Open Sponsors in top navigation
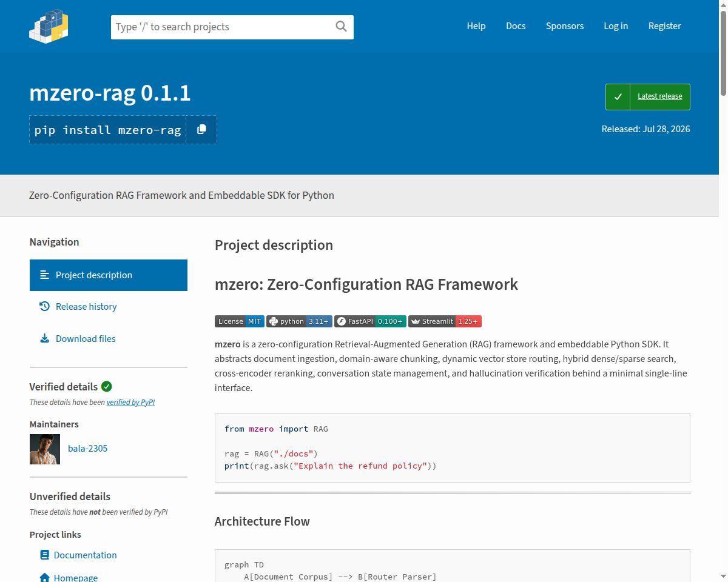The image size is (728, 582). tap(565, 26)
